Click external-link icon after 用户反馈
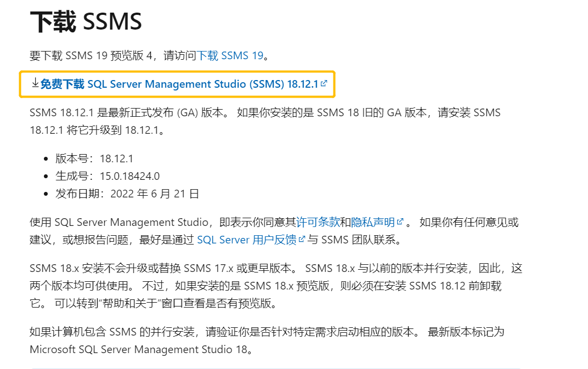 pos(302,239)
